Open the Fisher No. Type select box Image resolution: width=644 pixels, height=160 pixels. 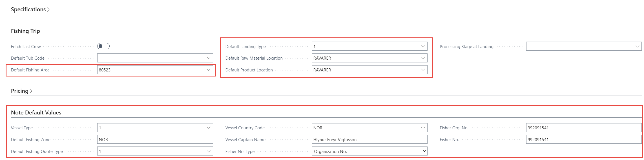coord(369,151)
